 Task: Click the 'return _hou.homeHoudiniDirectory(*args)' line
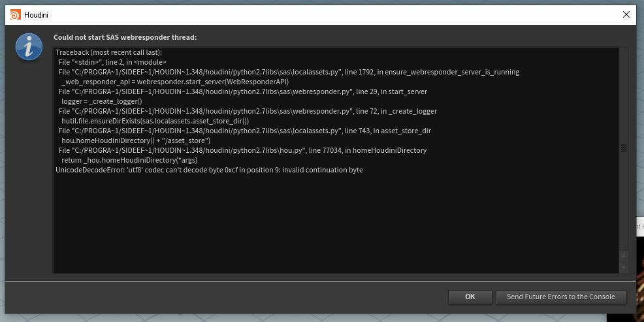click(129, 160)
